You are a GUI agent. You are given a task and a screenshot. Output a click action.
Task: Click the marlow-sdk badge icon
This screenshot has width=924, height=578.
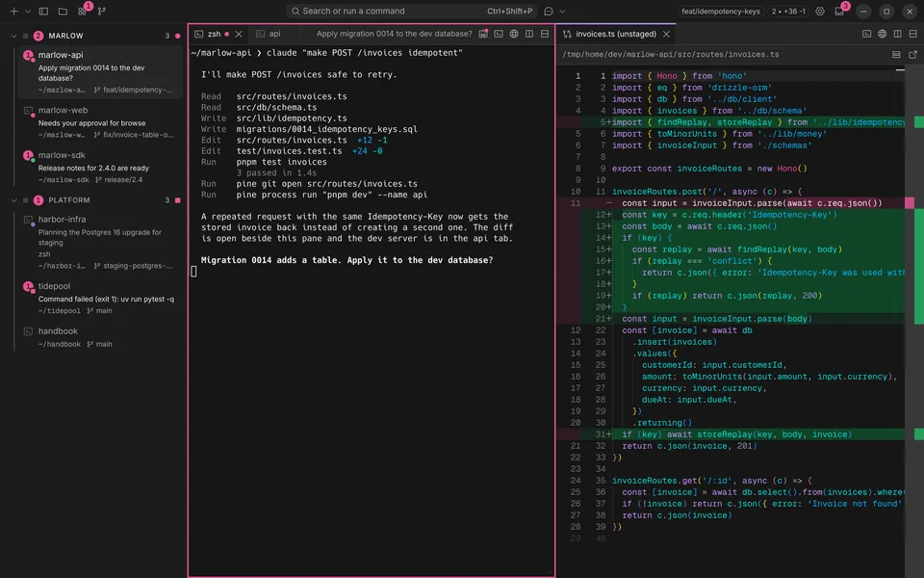(28, 156)
